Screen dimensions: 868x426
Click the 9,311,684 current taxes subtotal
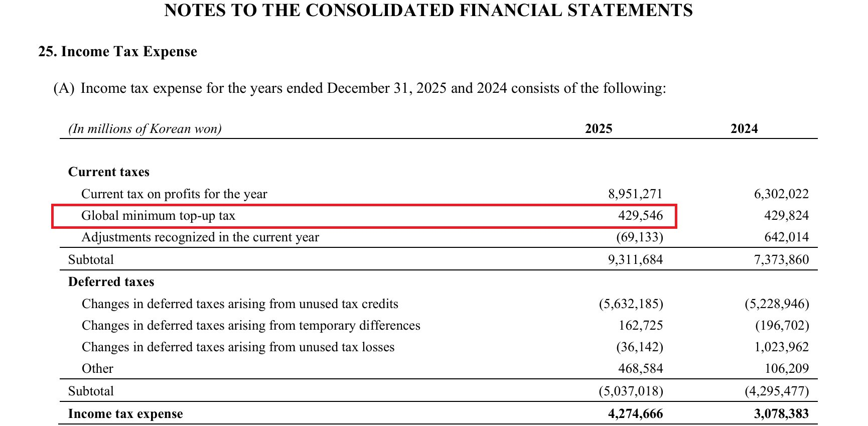click(635, 260)
